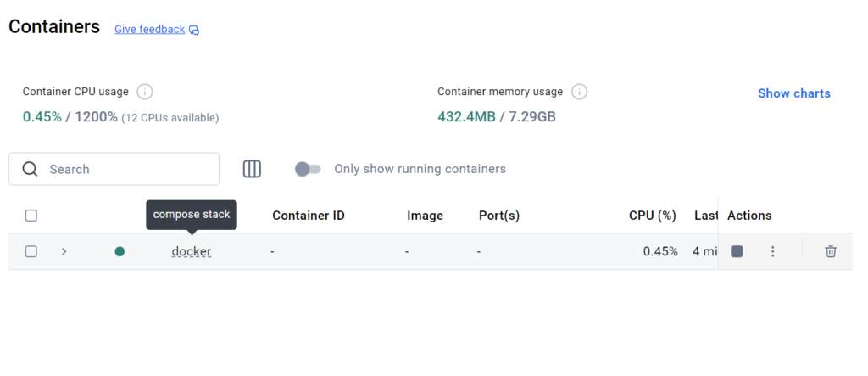
Task: Sort by the Image column header
Action: coord(425,216)
